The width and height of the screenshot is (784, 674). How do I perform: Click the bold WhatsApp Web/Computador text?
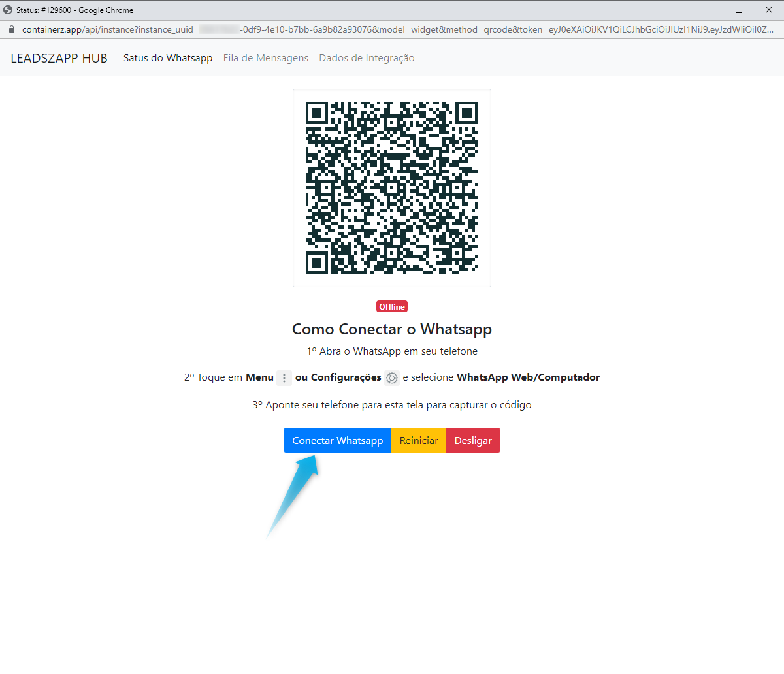tap(528, 377)
